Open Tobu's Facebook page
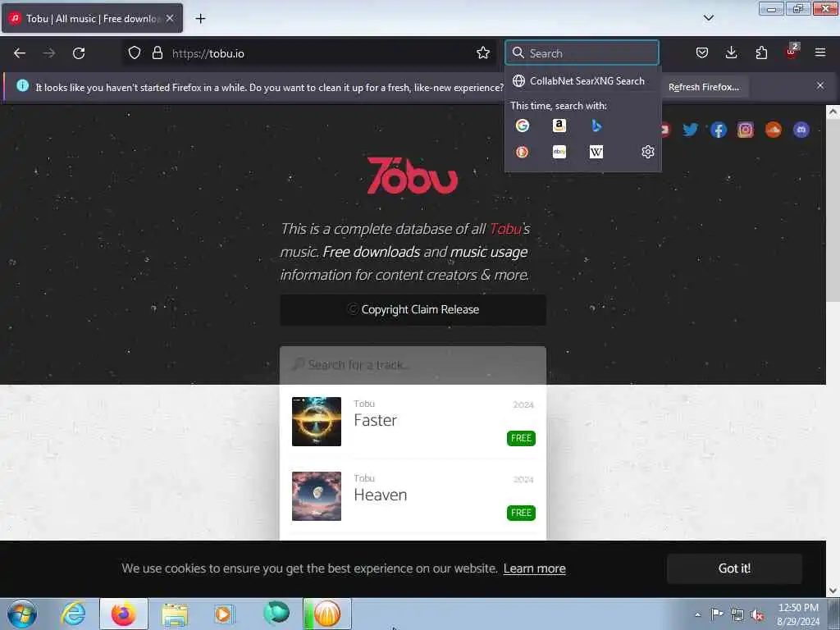The height and width of the screenshot is (630, 840). click(718, 130)
